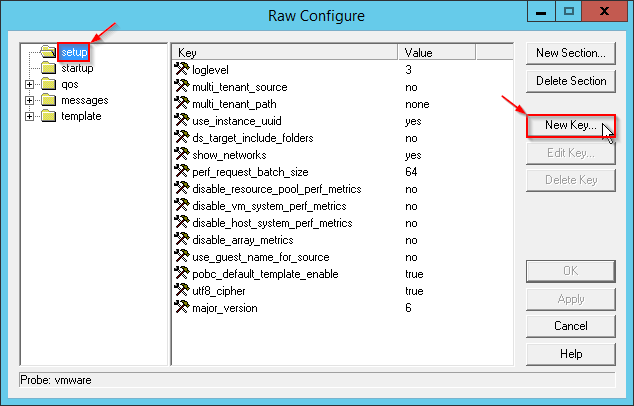The width and height of the screenshot is (634, 406).
Task: Click the key icon next to utf8_cipher
Action: point(181,291)
